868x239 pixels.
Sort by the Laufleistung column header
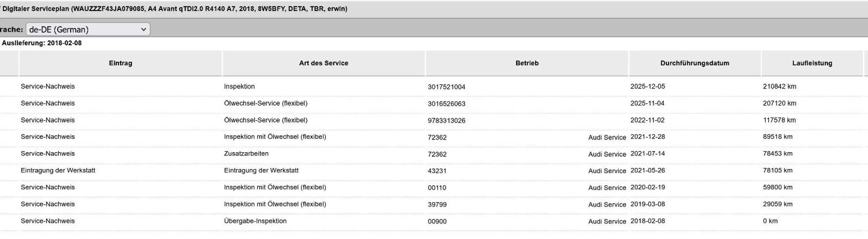pyautogui.click(x=812, y=63)
